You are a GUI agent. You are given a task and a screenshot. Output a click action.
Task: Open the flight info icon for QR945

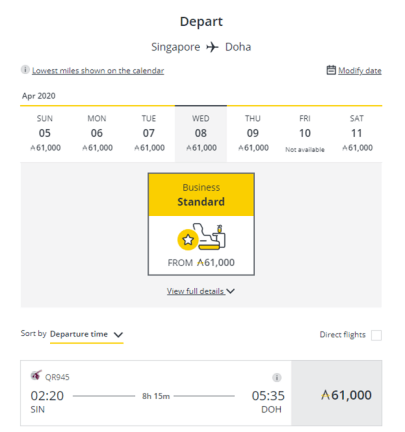click(277, 377)
